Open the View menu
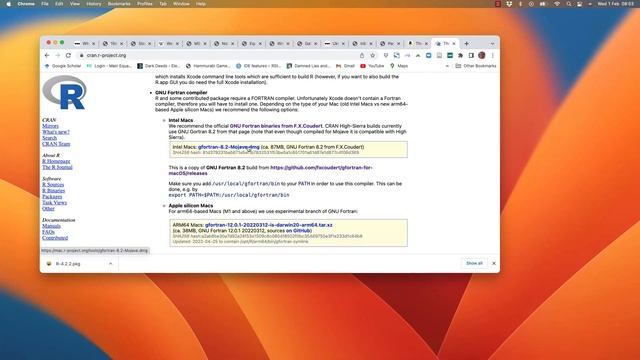Screen dimensions: 640x360 75,4
